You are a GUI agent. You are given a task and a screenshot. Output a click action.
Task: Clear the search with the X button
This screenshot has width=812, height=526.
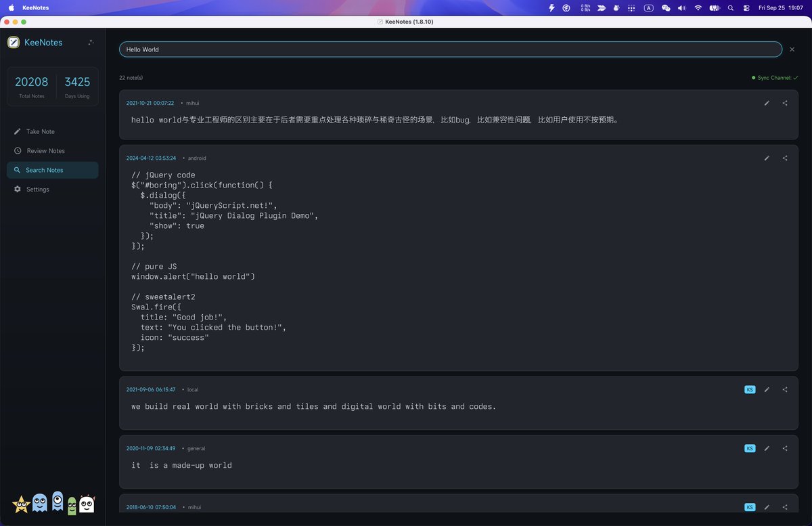point(792,49)
